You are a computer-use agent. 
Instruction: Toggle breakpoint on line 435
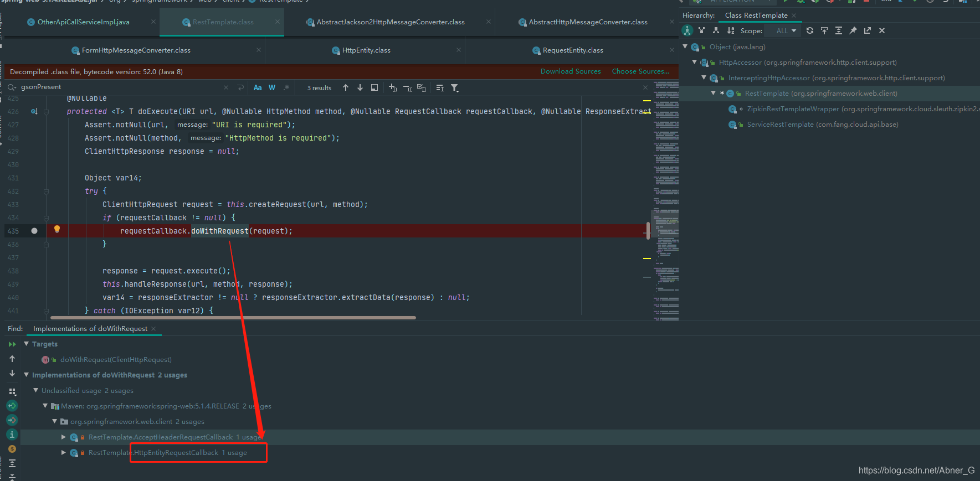pos(34,231)
